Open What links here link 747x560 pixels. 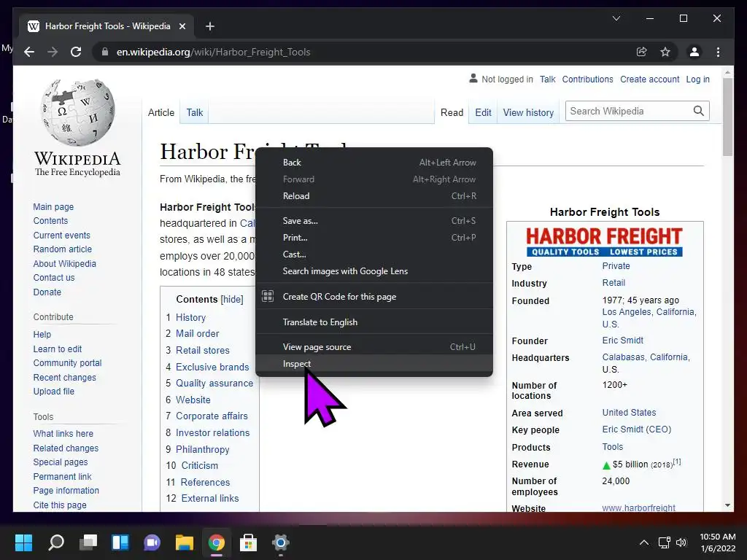click(x=63, y=433)
